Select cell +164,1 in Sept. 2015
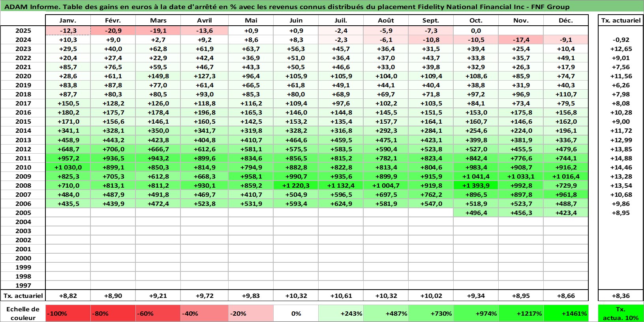 431,121
